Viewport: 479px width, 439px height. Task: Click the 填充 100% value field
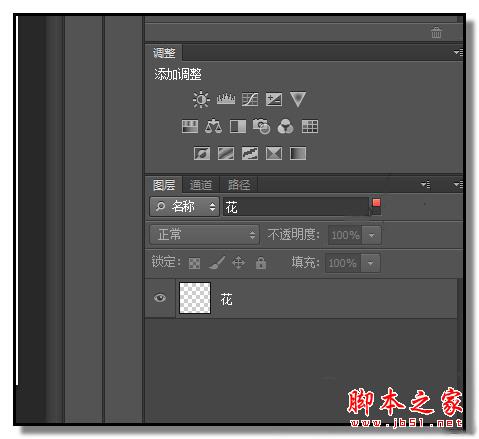343,263
